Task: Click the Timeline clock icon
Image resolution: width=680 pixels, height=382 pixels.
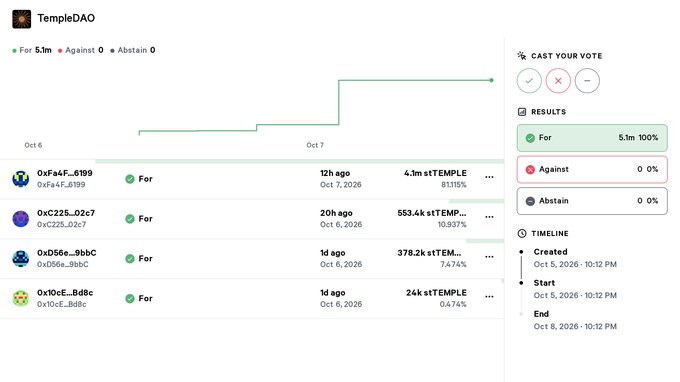Action: point(522,233)
